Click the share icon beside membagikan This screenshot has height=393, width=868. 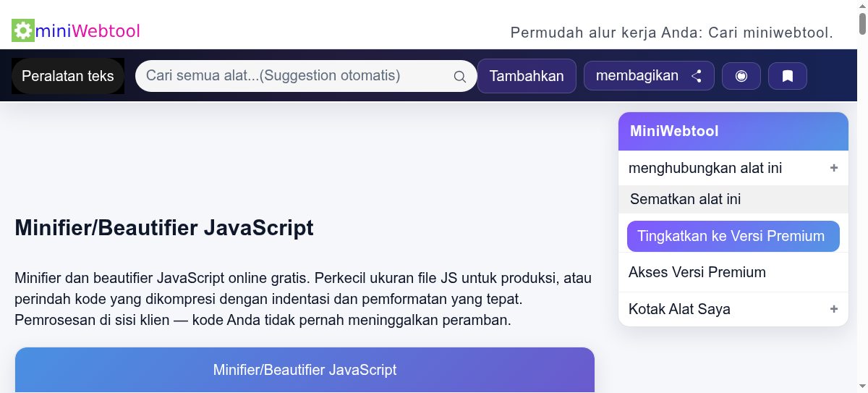(x=697, y=76)
